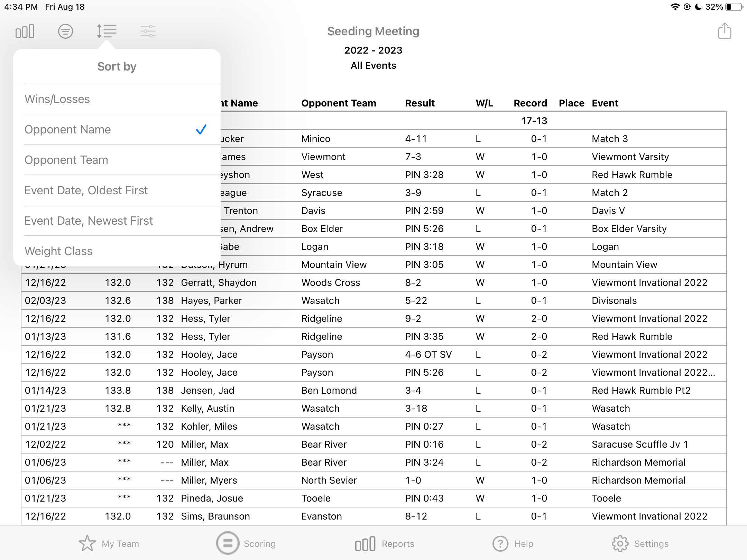
Task: Tap the 4-6 OT SV result
Action: pos(428,355)
